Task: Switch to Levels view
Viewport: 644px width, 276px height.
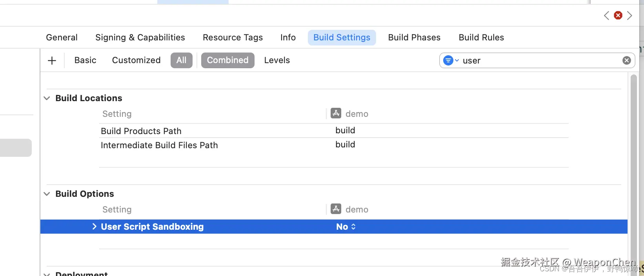Action: click(x=277, y=60)
